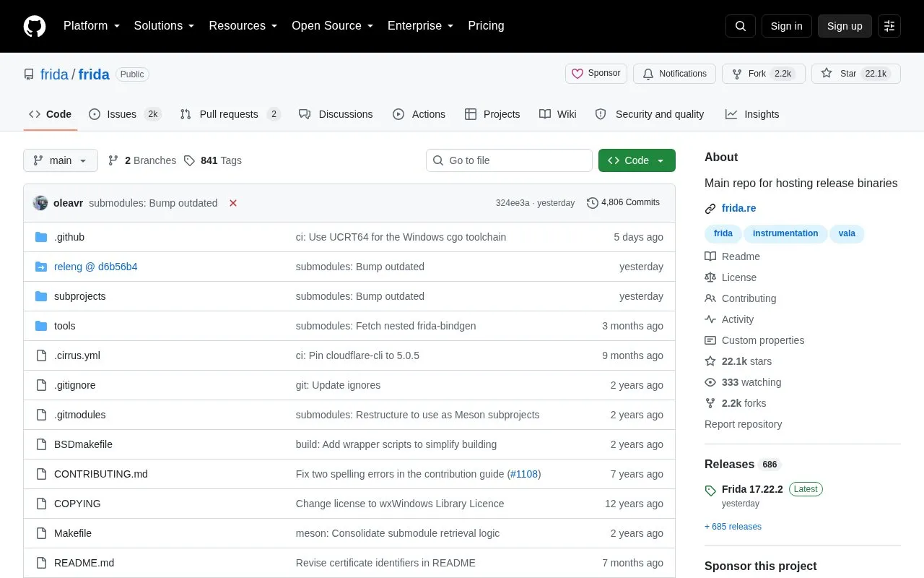Open the appearance settings icon in header

(x=889, y=26)
